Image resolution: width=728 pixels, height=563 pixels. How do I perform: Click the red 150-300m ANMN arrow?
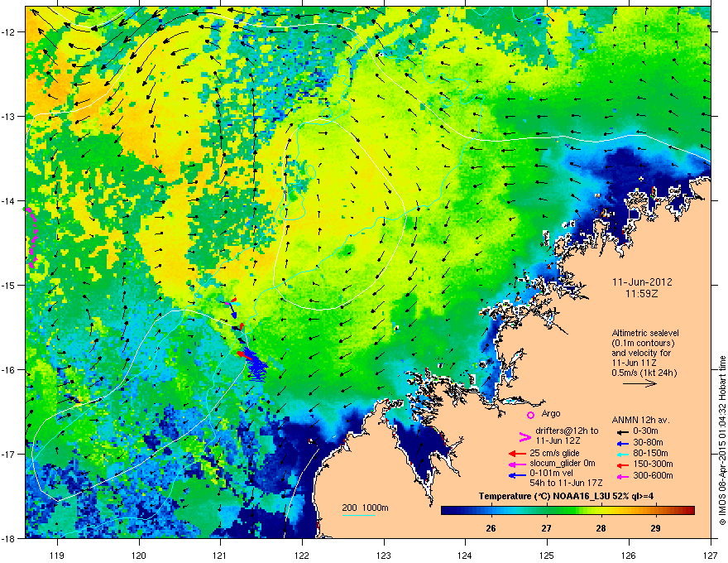pos(621,464)
